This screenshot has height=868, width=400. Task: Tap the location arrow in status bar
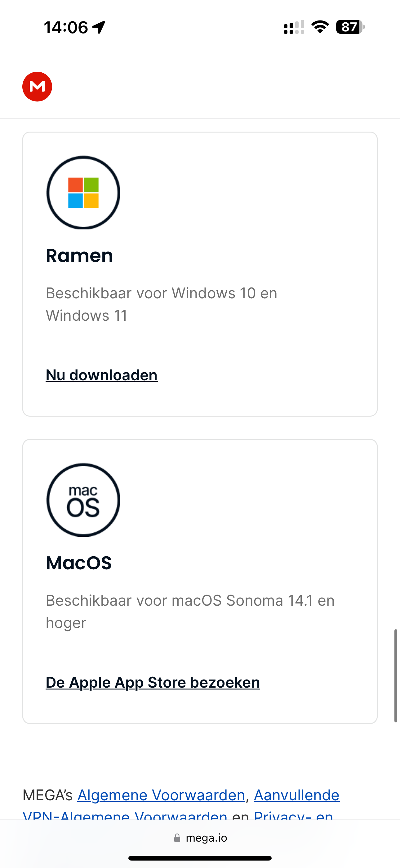pyautogui.click(x=99, y=27)
